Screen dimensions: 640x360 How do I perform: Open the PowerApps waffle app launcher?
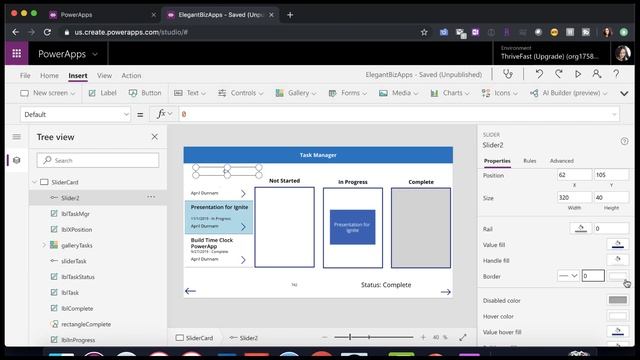[17, 53]
